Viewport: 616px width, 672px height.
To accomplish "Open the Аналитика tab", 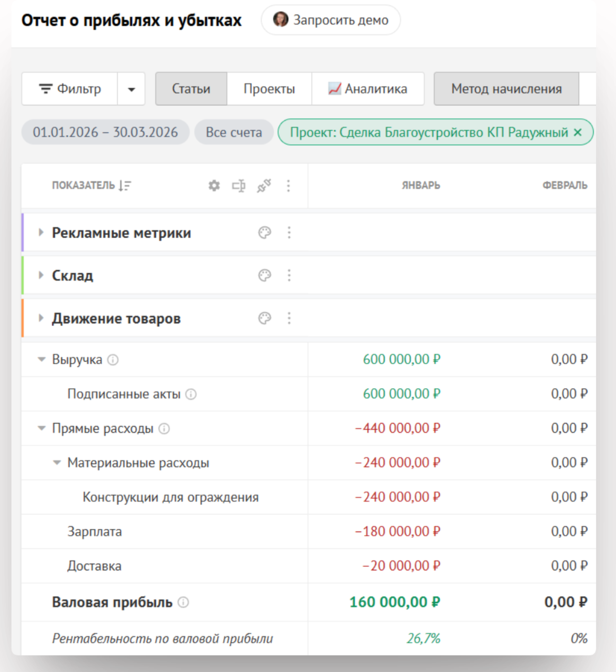I will click(x=368, y=89).
